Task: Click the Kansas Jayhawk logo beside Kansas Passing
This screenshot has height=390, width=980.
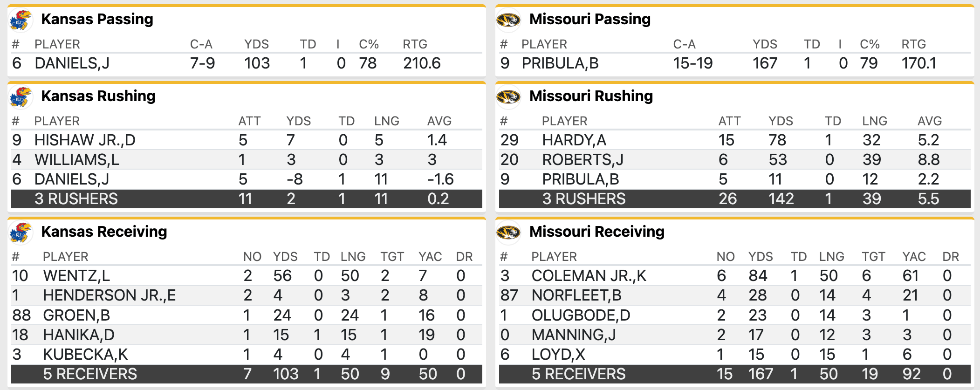Action: click(21, 20)
